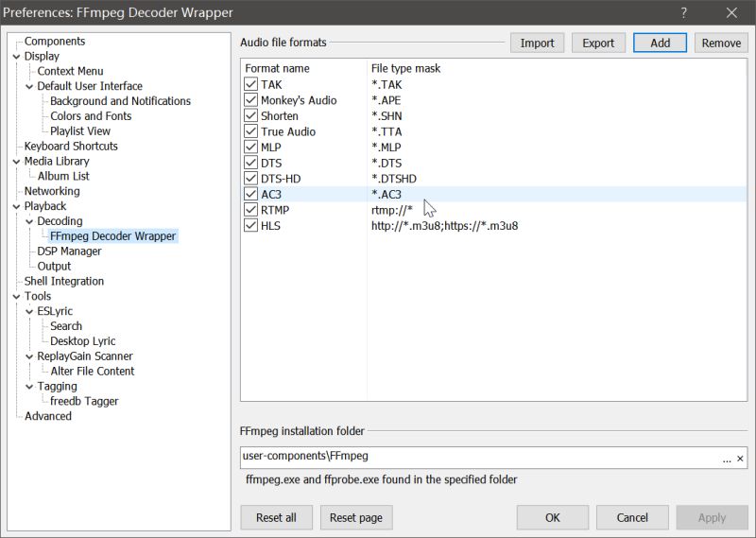Select Alter File Content page
This screenshot has height=538, width=756.
(93, 371)
